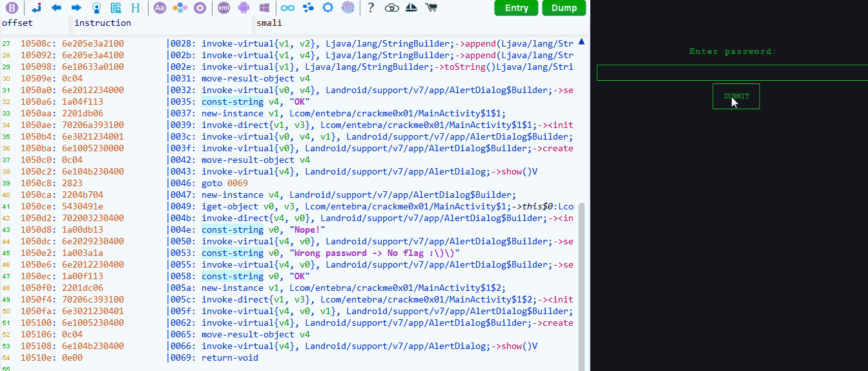Click the blue infinity icon
Viewport: 868px width, 371px height.
(x=288, y=8)
